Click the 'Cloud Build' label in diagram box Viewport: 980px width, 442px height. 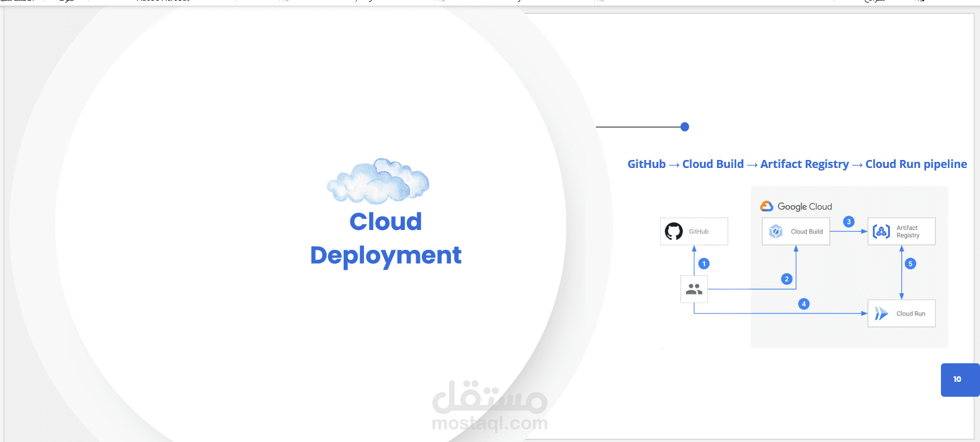pyautogui.click(x=806, y=232)
